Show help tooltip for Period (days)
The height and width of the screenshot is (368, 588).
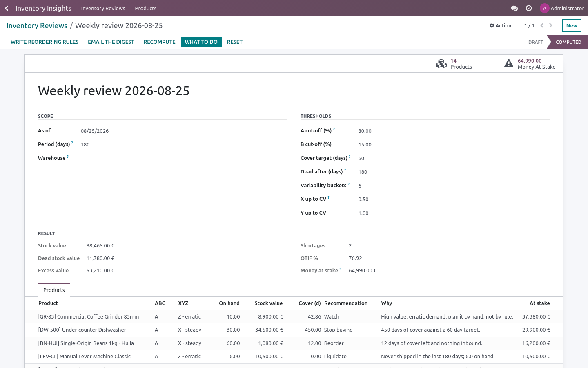point(72,143)
